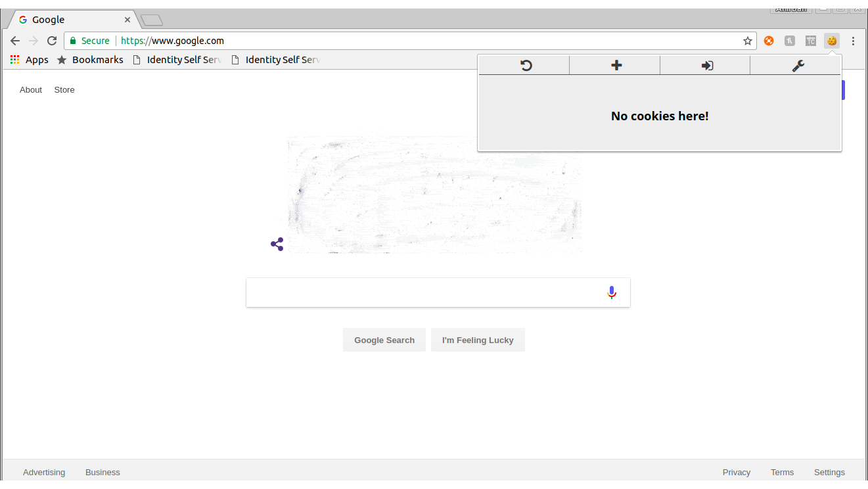Click the Google Search button
This screenshot has height=489, width=868.
(x=384, y=340)
